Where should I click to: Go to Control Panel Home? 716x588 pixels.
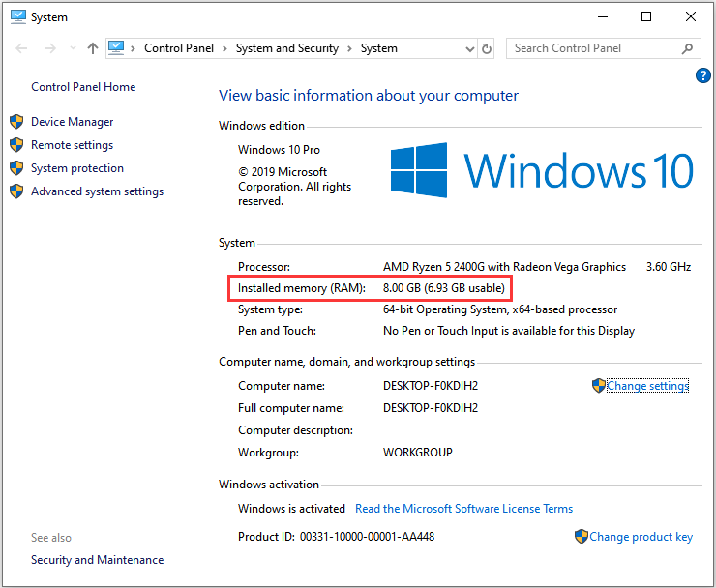(x=83, y=87)
